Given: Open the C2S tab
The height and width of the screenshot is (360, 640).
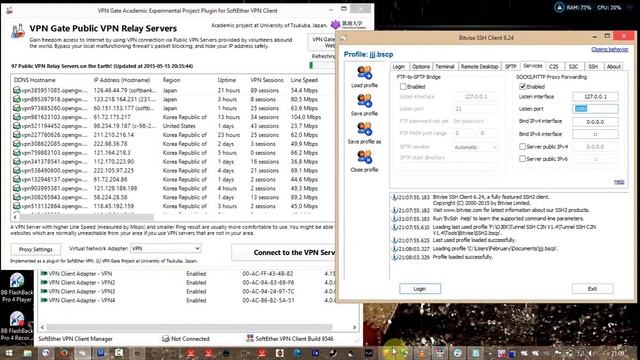Looking at the screenshot, I should 554,67.
